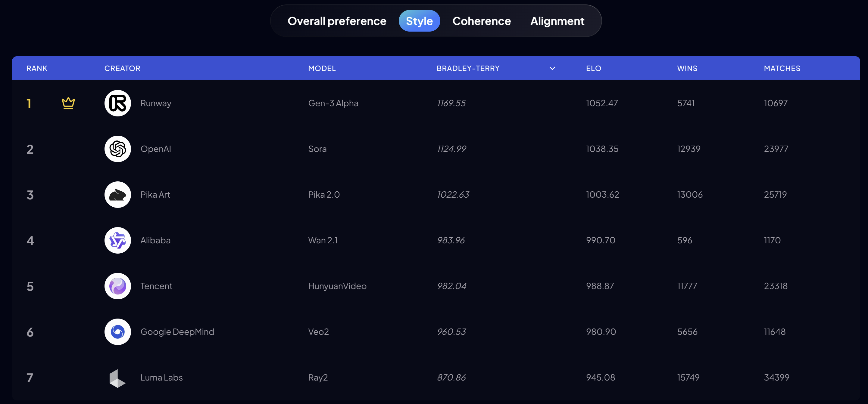The height and width of the screenshot is (404, 868).
Task: Click the creator name Alibaba
Action: (155, 240)
